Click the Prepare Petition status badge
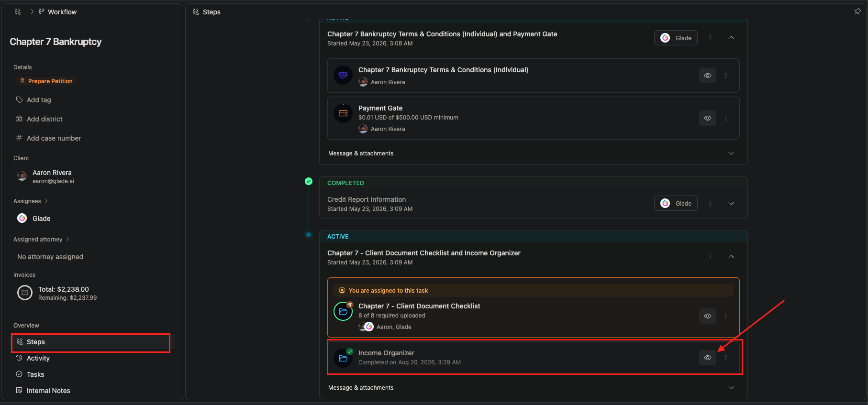The width and height of the screenshot is (868, 405). coord(46,81)
